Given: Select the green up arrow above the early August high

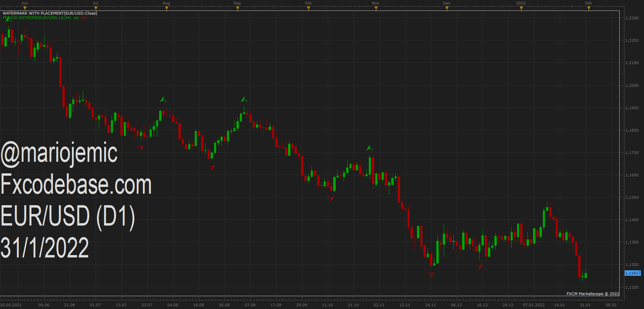Looking at the screenshot, I should pos(163,99).
